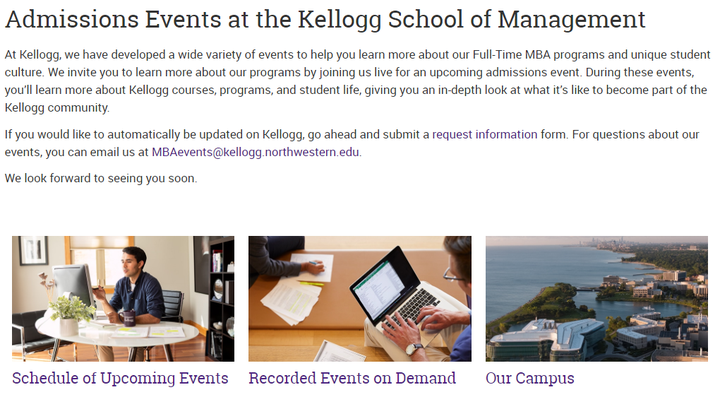This screenshot has width=720, height=397.
Task: Click the Admissions Events page heading
Action: 325,19
